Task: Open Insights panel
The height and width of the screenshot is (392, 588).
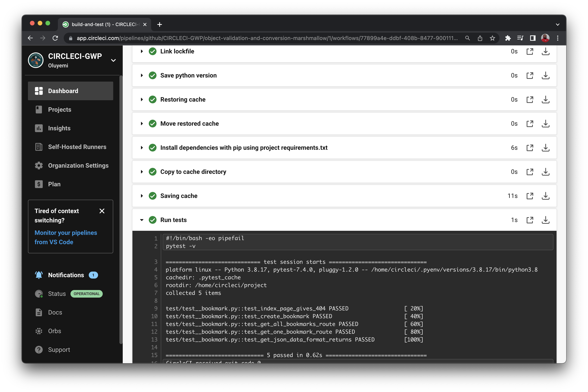Action: (59, 128)
